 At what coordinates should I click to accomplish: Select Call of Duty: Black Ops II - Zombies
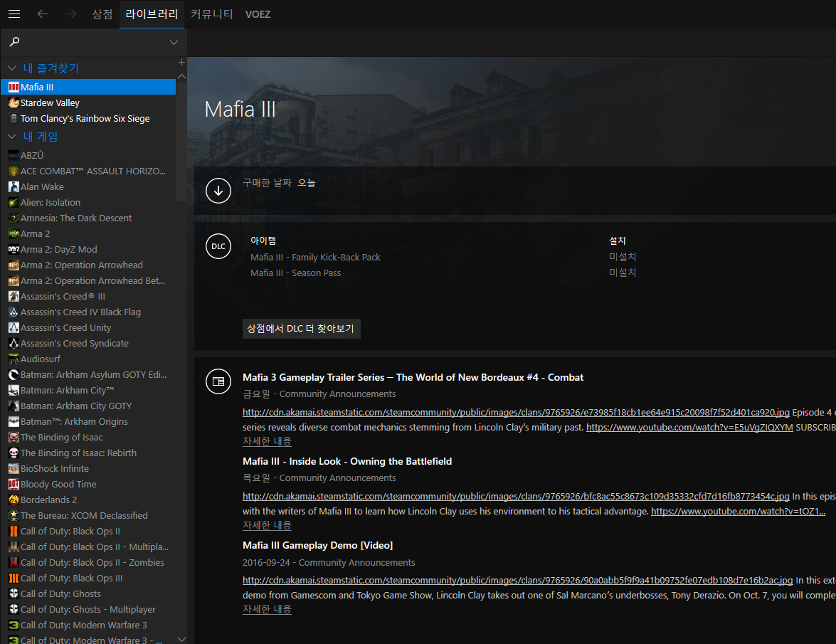[88, 562]
